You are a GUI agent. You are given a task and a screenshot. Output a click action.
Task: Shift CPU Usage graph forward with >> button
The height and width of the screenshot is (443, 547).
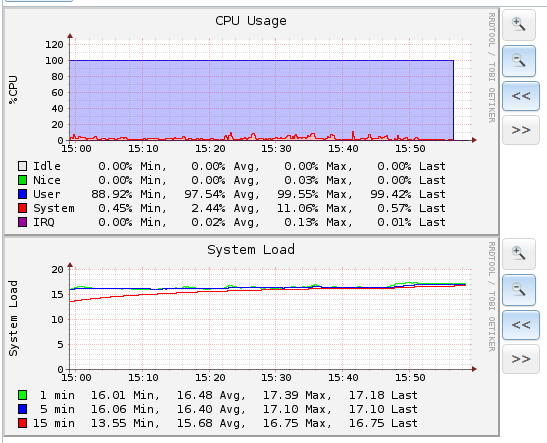[x=521, y=130]
